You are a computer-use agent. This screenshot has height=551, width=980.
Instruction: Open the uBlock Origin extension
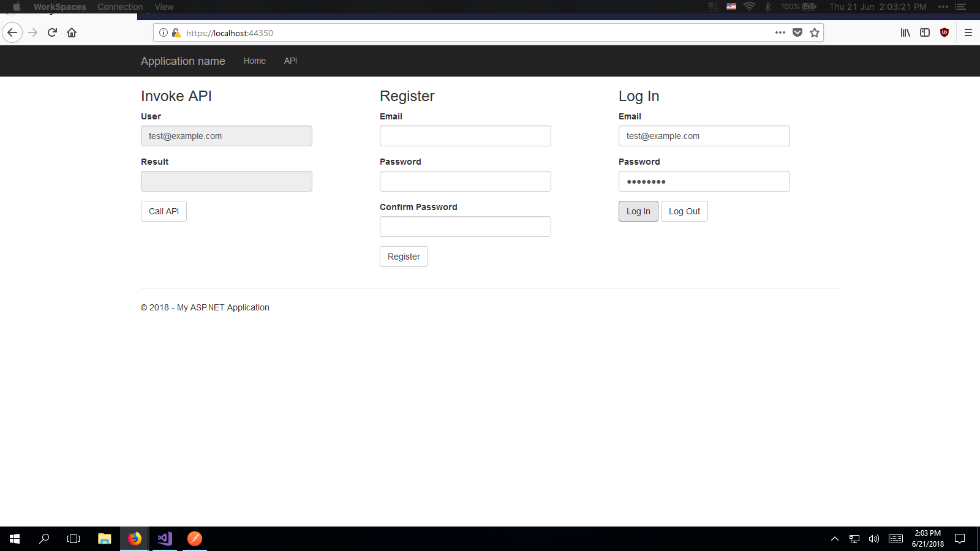pyautogui.click(x=944, y=32)
